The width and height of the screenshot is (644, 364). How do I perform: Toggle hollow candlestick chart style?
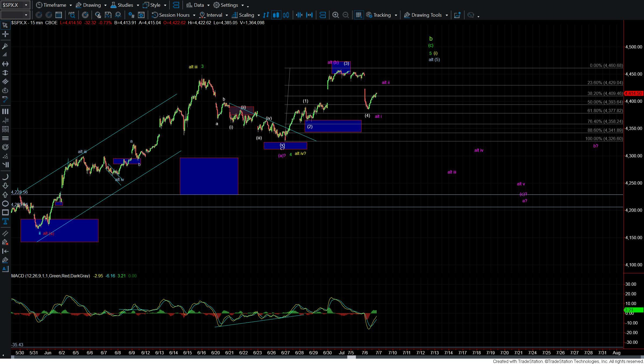pyautogui.click(x=286, y=15)
